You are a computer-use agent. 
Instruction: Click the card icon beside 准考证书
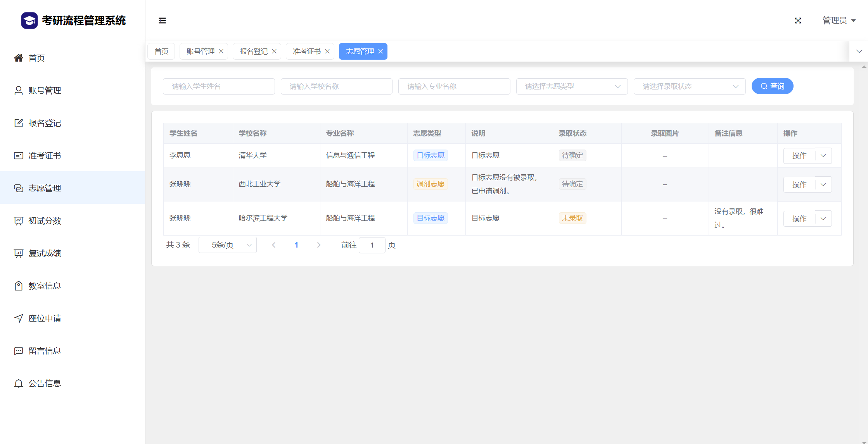point(18,156)
